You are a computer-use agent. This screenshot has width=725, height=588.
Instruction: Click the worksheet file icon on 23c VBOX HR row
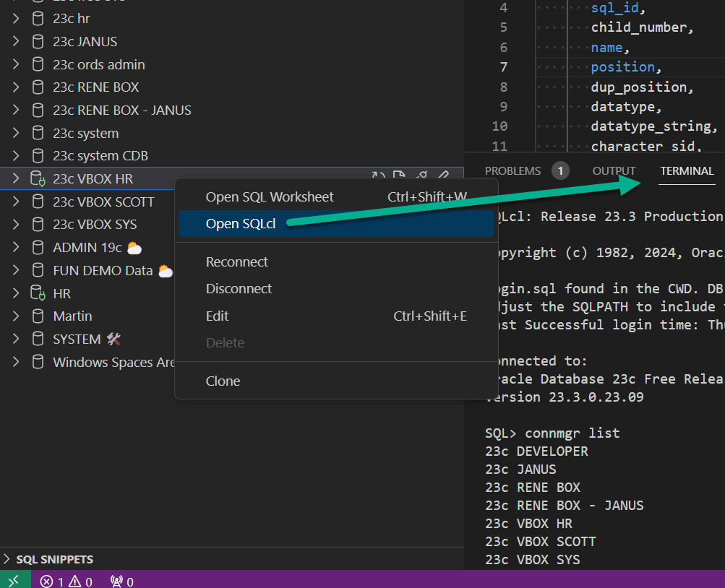tap(398, 176)
